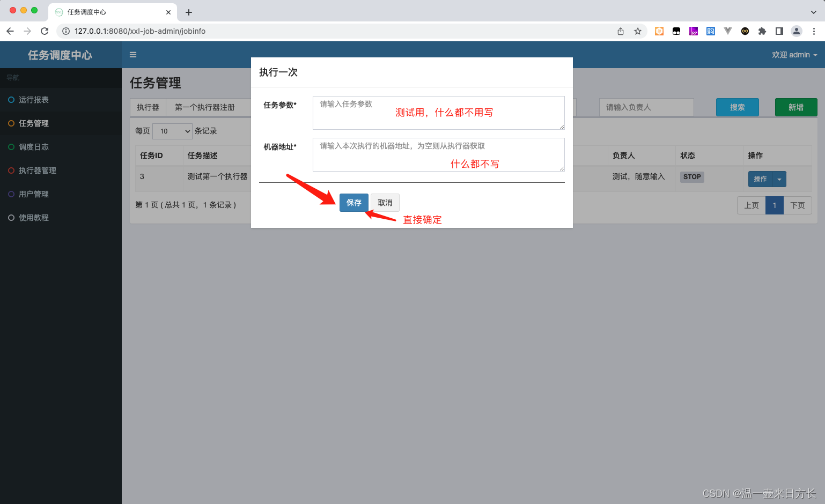Click the 机器地址 textarea
Screen dimensions: 825x504
point(439,154)
